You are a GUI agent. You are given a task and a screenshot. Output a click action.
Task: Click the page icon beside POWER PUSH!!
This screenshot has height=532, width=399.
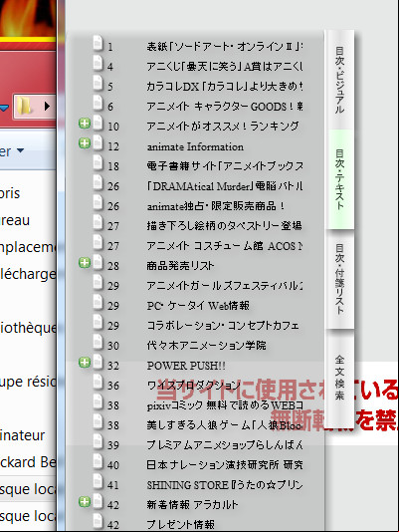(x=98, y=362)
